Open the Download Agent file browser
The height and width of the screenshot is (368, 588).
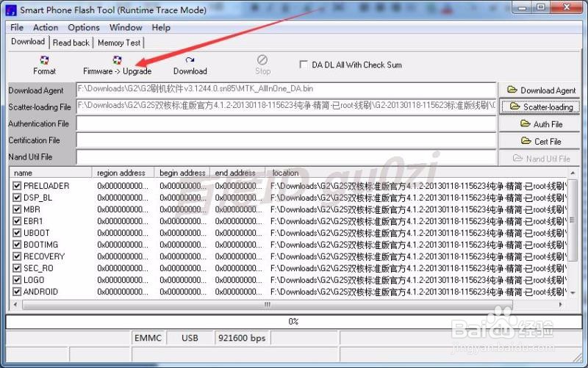pos(539,90)
